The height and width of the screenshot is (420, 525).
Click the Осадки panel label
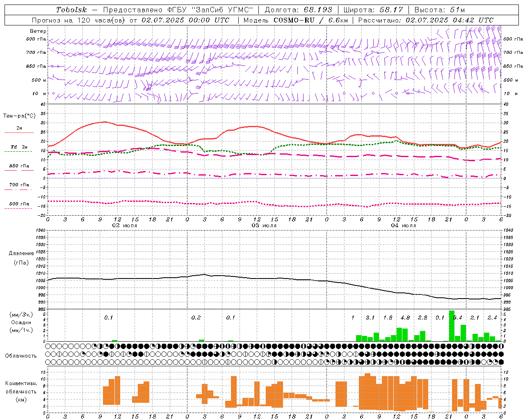click(x=21, y=322)
